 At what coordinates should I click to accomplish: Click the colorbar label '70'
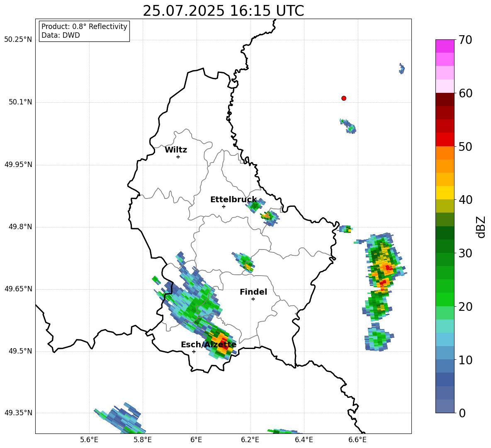click(465, 40)
